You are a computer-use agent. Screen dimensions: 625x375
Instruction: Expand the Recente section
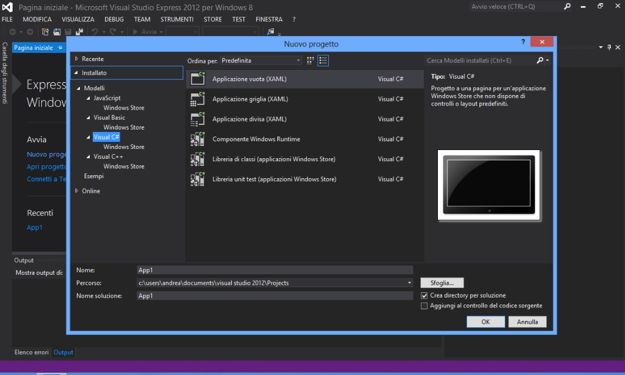tap(76, 59)
